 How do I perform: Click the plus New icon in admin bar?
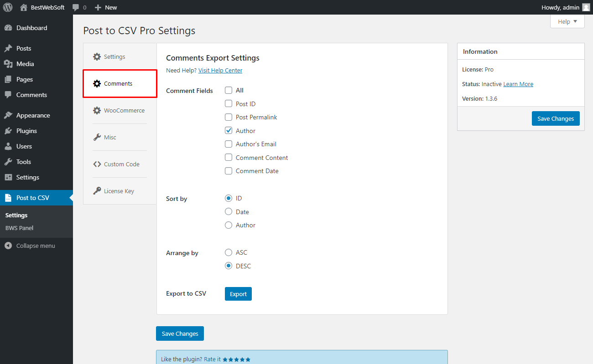pos(98,7)
